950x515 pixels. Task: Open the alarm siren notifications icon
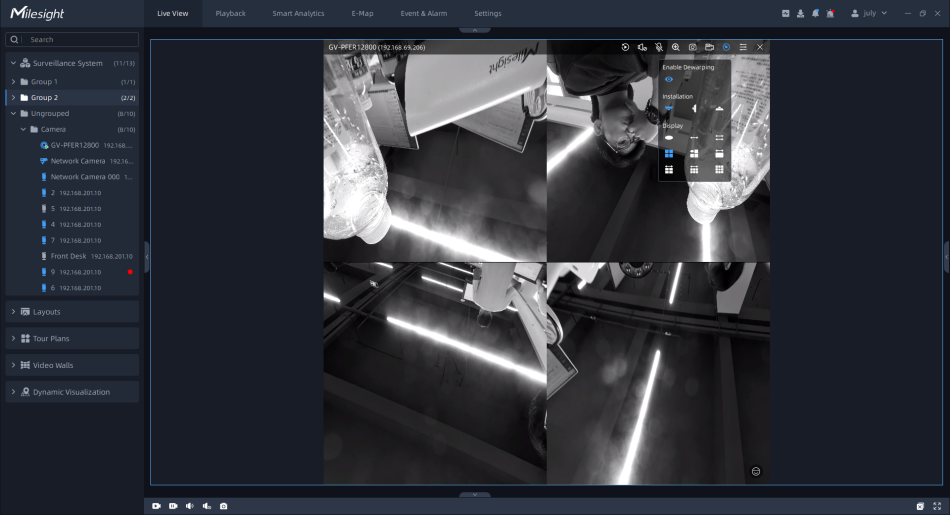coord(831,13)
